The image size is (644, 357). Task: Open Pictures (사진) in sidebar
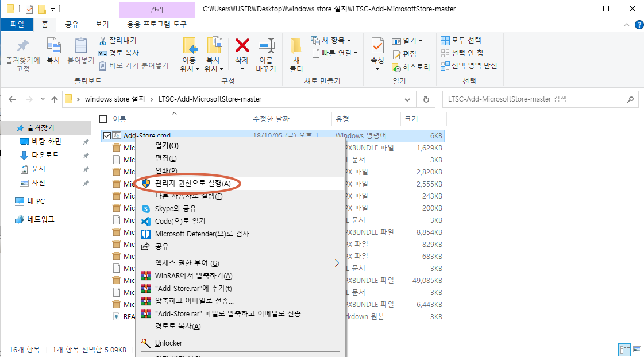(x=38, y=183)
